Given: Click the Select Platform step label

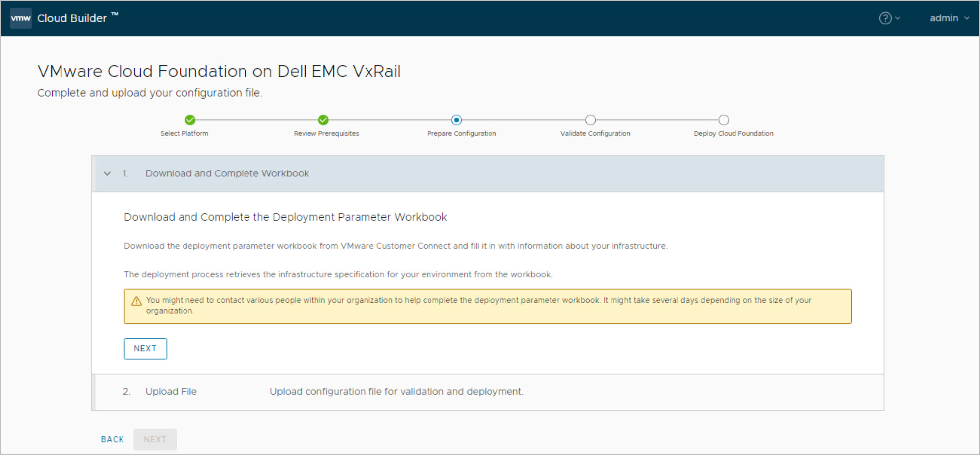Looking at the screenshot, I should point(184,133).
